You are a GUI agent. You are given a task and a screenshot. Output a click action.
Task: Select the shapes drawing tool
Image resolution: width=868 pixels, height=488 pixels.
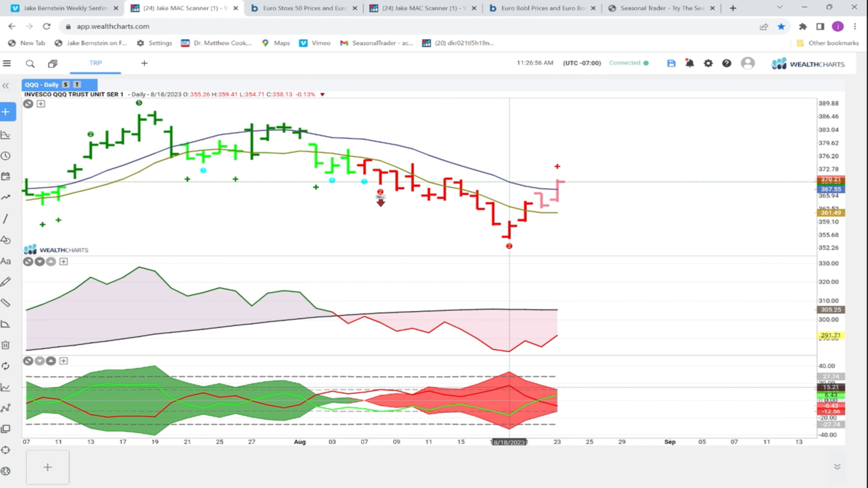[5, 240]
